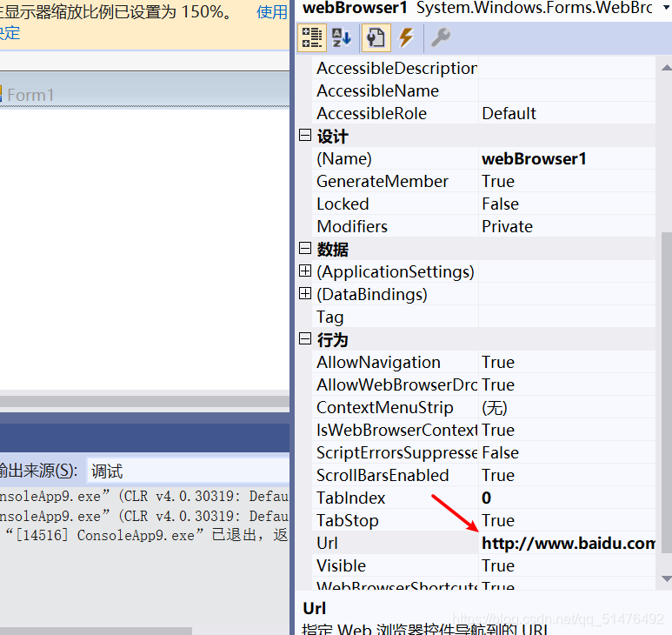
Task: Edit the Url value http://www.baidu.com
Action: click(567, 543)
